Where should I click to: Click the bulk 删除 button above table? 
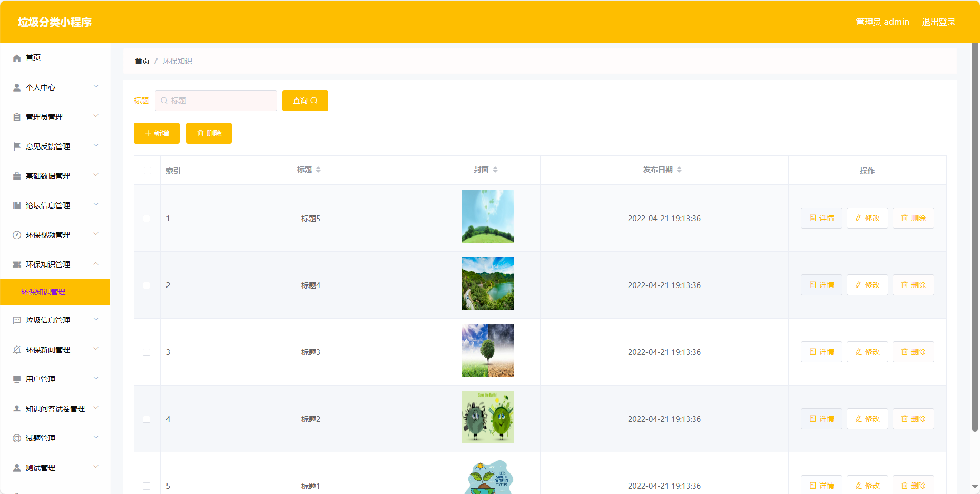pos(209,133)
